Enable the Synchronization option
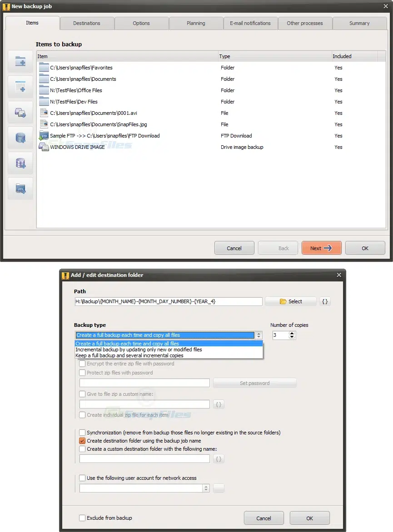Image resolution: width=393 pixels, height=532 pixels. tap(82, 433)
